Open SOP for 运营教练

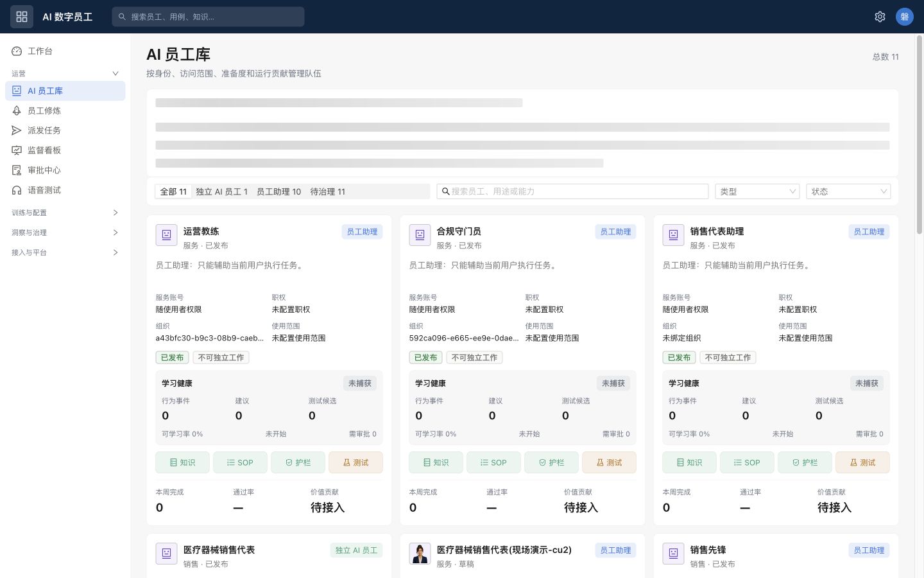[240, 462]
